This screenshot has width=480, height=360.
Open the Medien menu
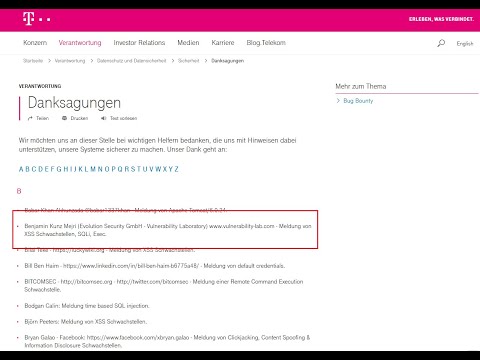click(x=188, y=43)
